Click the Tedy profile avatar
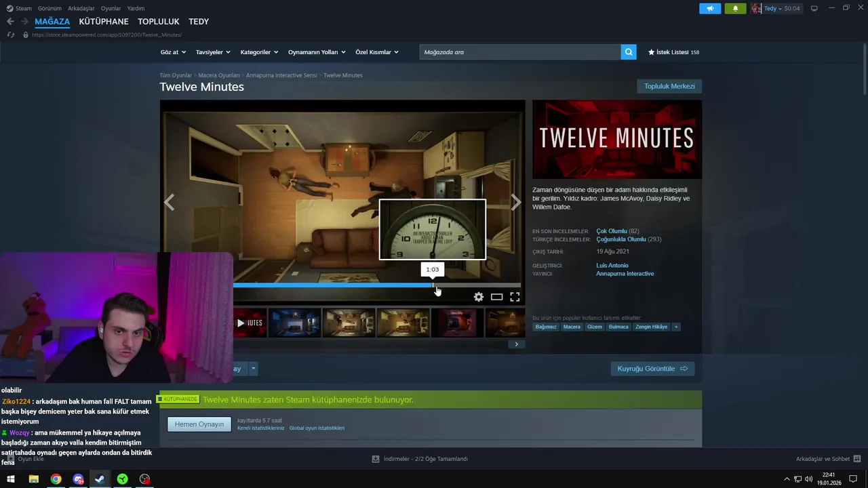Viewport: 868px width, 488px height. click(x=756, y=9)
